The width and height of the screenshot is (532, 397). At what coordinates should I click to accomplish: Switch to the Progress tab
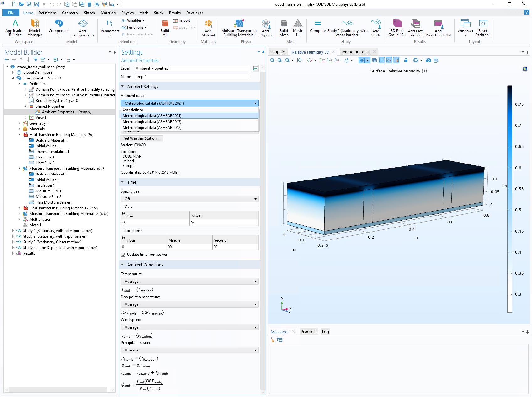click(309, 331)
